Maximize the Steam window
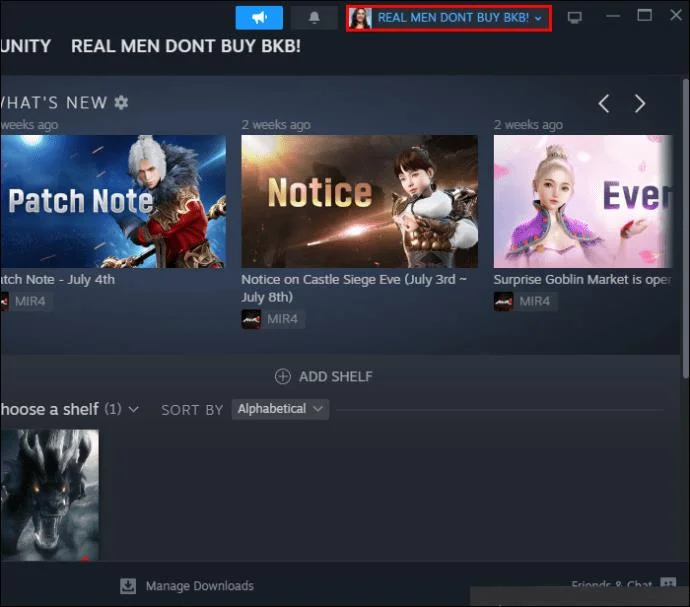 [x=645, y=16]
